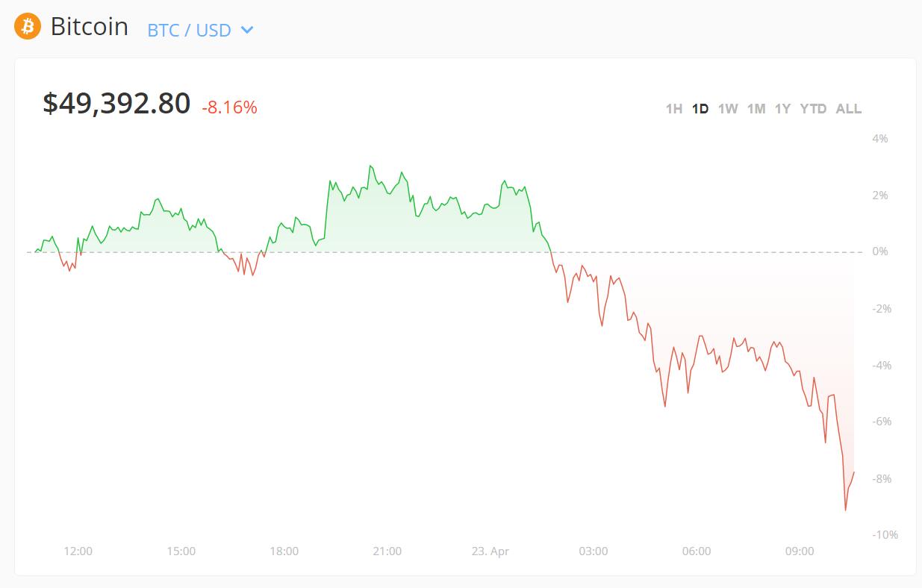Show the 1Y price history

(782, 109)
